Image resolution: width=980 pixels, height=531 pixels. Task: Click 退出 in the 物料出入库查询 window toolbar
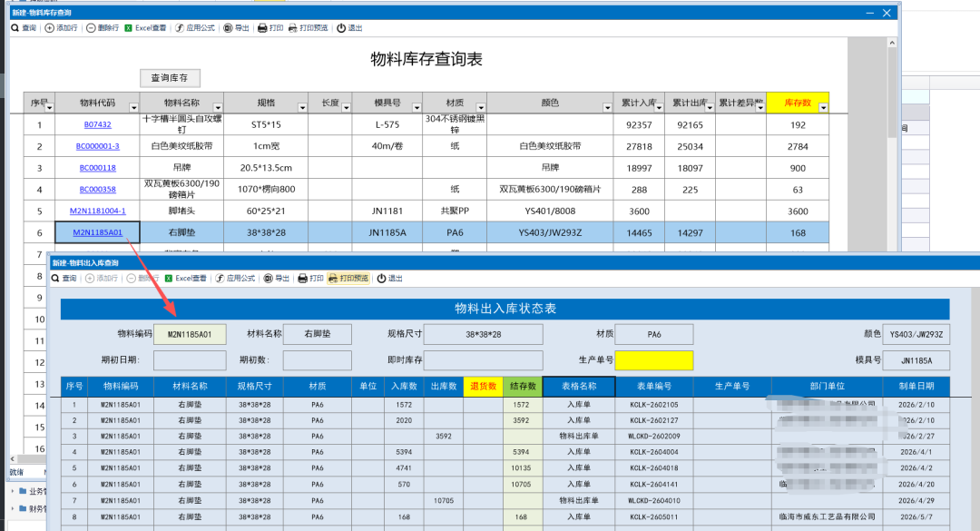390,279
